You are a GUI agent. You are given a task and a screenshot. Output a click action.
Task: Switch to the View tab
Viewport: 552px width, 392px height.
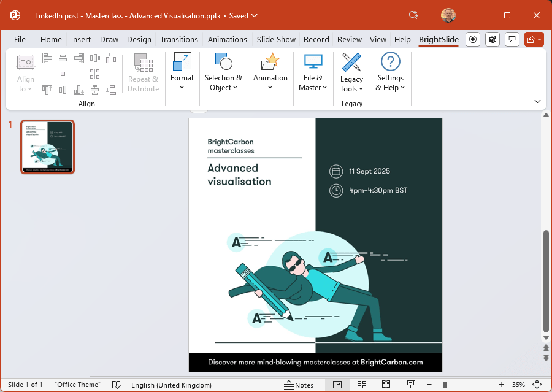pos(378,39)
